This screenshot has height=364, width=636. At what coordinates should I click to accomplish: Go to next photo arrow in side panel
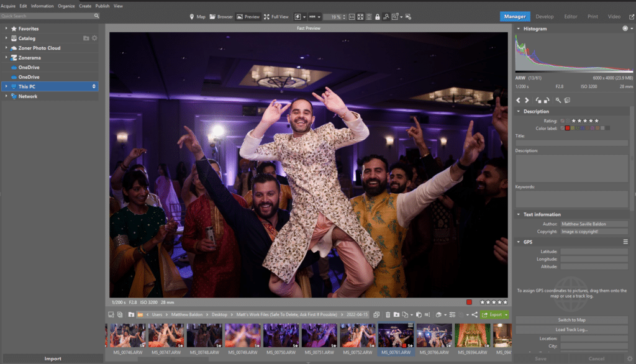pyautogui.click(x=527, y=100)
